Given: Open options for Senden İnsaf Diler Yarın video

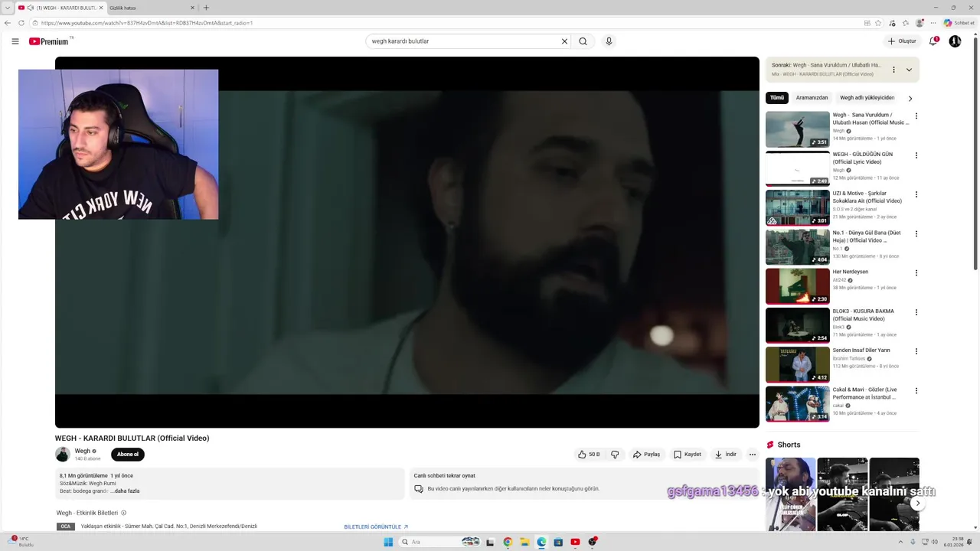Looking at the screenshot, I should [x=916, y=352].
